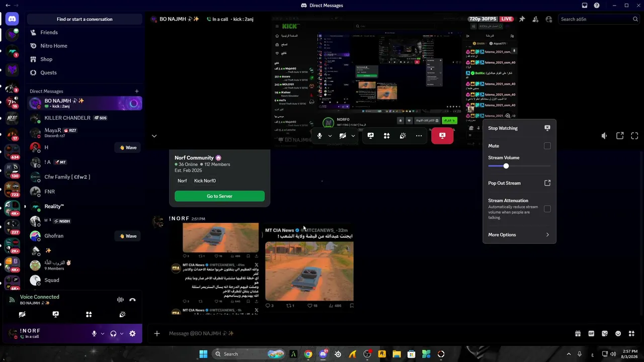Open User Settings gear icon
This screenshot has height=362, width=644.
(x=132, y=333)
